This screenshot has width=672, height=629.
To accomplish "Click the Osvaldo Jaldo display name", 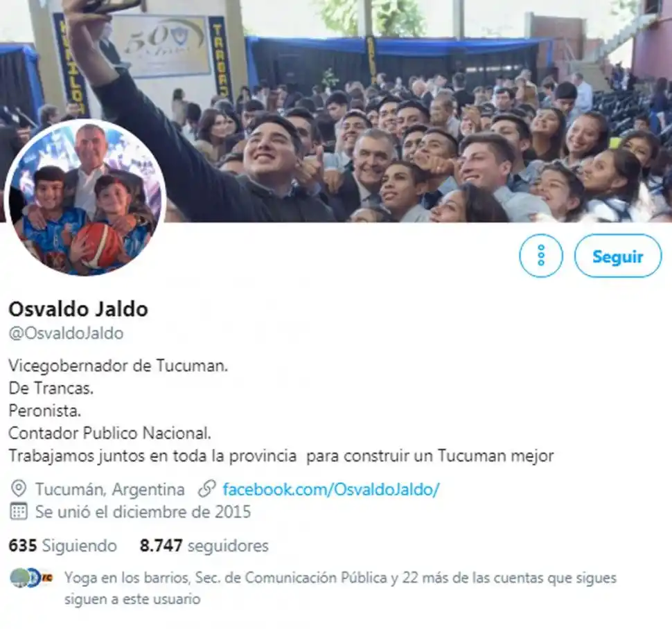I will (x=78, y=309).
